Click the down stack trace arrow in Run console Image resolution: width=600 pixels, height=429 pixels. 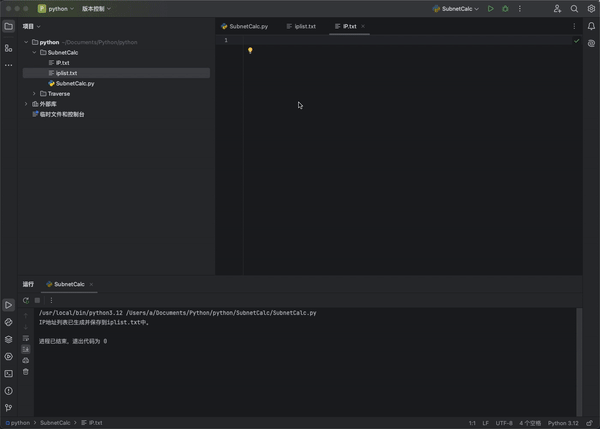point(26,327)
